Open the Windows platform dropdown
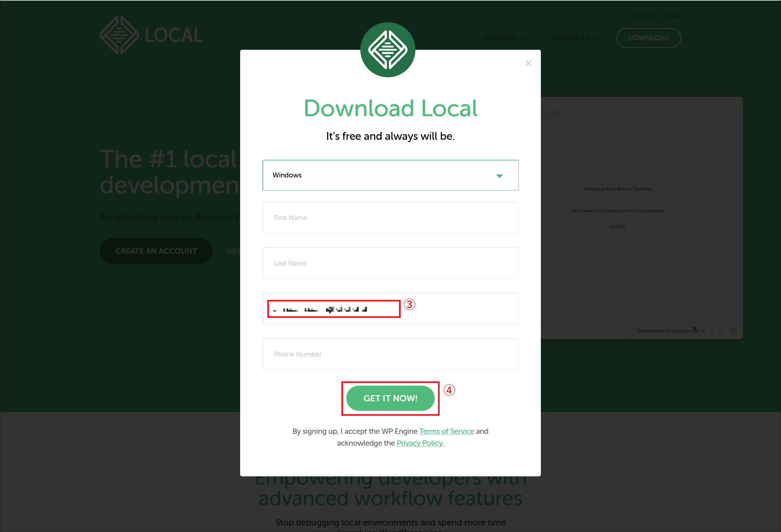Viewport: 781px width, 532px height. point(390,175)
